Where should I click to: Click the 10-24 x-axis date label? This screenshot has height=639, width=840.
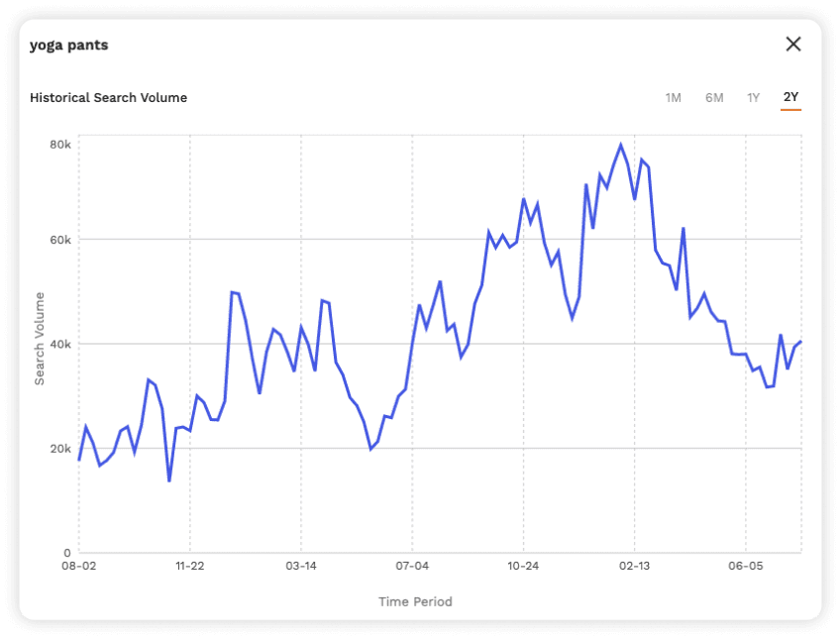tap(523, 567)
